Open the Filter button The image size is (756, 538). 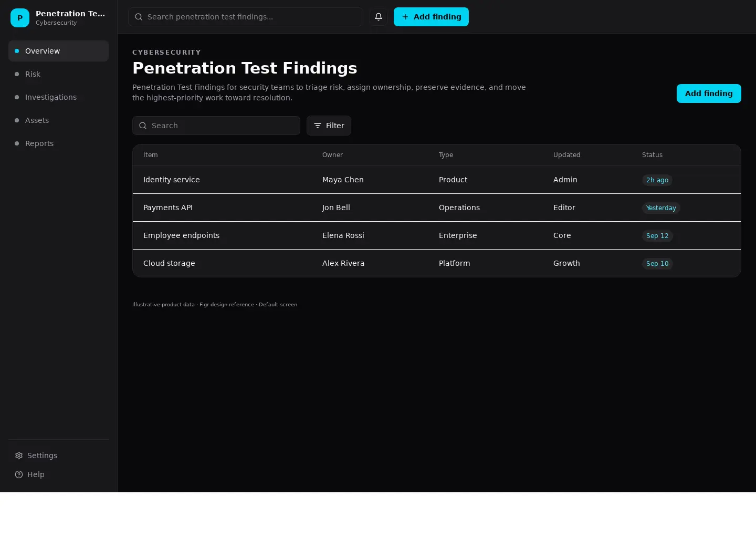(x=329, y=126)
